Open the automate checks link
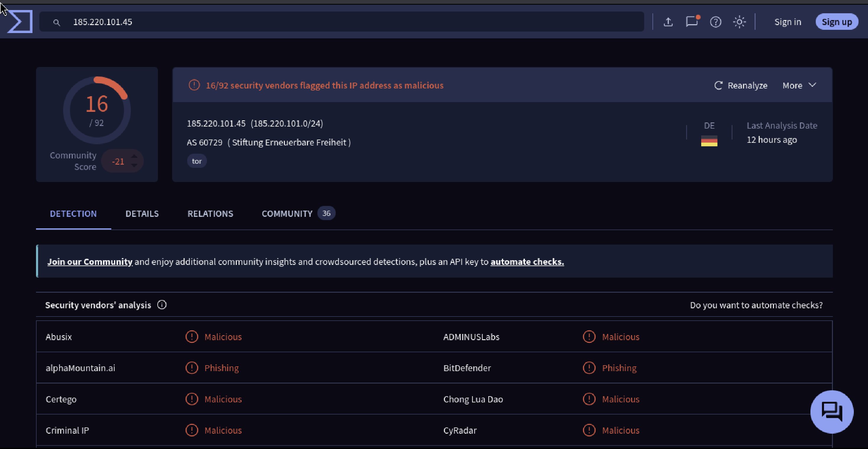 point(527,262)
